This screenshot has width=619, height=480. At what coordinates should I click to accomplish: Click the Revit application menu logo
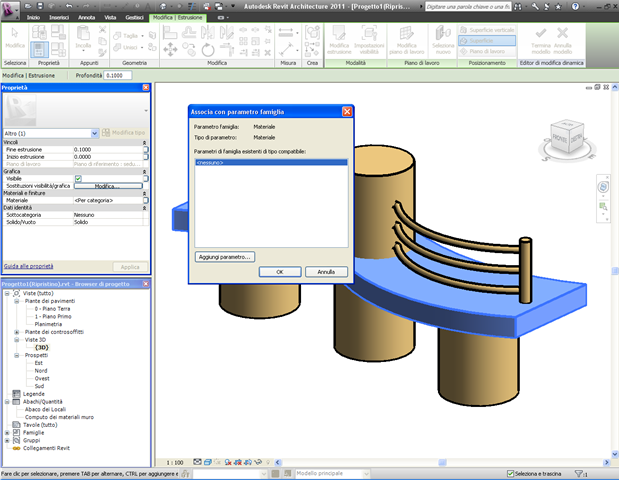tap(10, 8)
